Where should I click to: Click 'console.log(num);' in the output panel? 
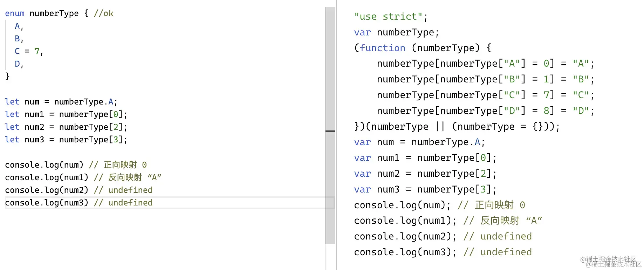[x=402, y=205]
